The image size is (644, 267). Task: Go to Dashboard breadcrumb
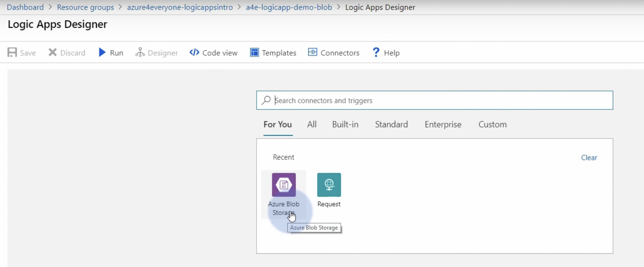point(25,7)
